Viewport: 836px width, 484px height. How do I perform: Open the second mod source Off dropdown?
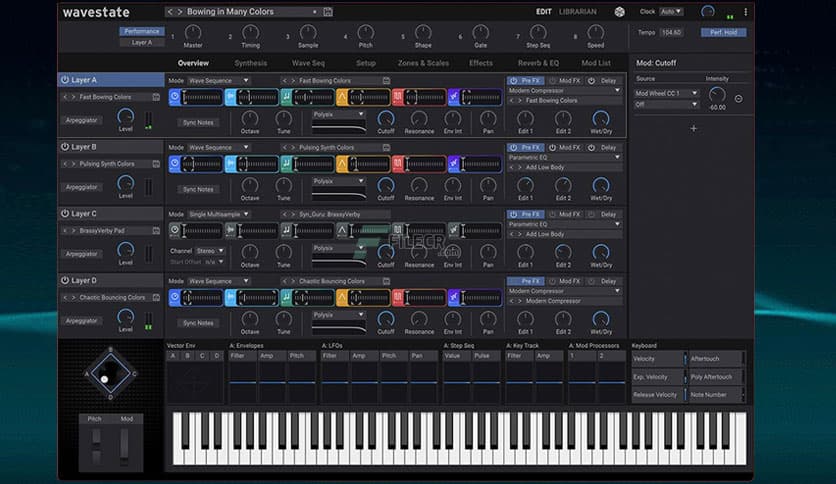coord(666,105)
